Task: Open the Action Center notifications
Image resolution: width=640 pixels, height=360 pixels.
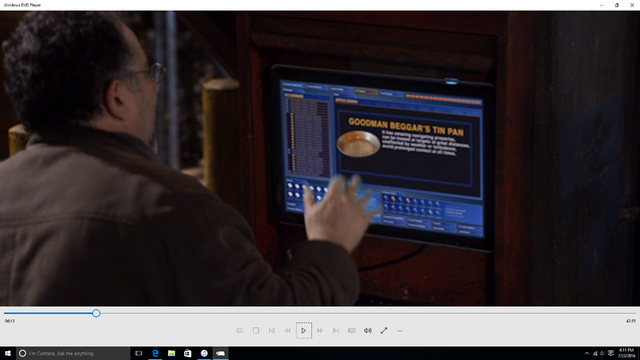Action: [611, 353]
